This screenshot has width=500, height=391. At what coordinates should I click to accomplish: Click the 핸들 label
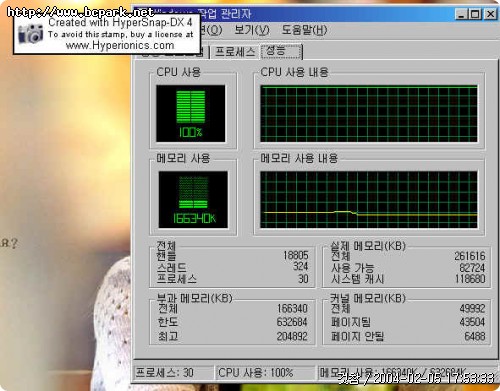[166, 256]
